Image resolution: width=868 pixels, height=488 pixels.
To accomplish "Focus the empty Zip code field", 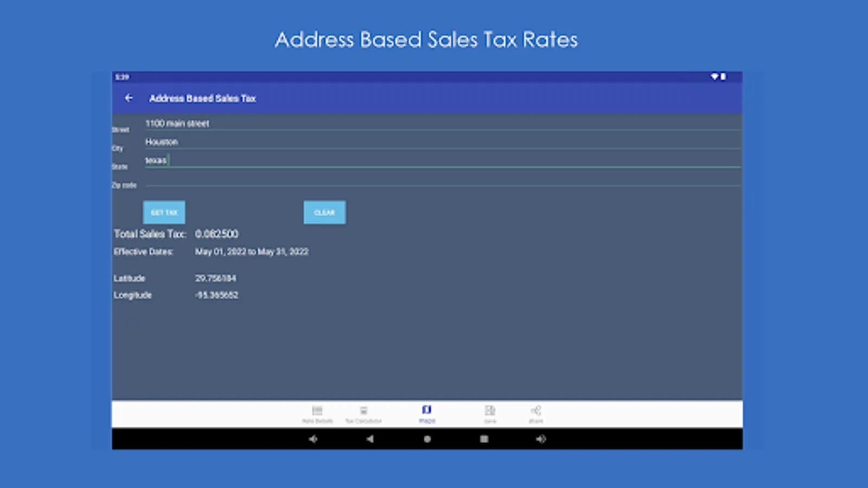I will [443, 179].
